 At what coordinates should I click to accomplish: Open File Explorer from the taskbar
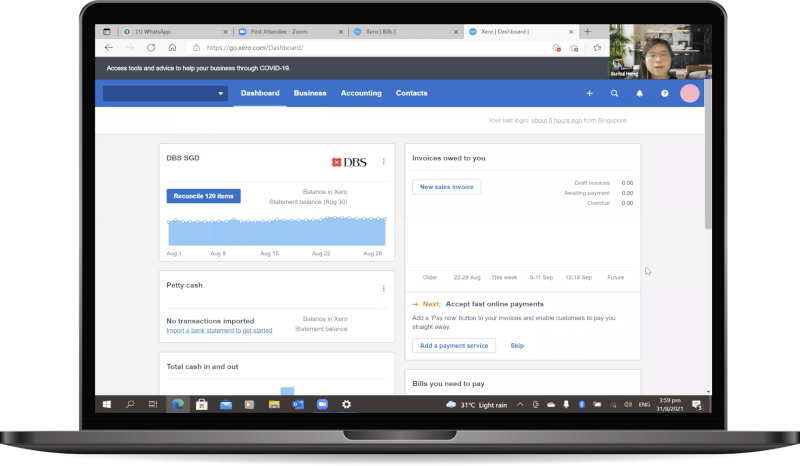[x=274, y=404]
